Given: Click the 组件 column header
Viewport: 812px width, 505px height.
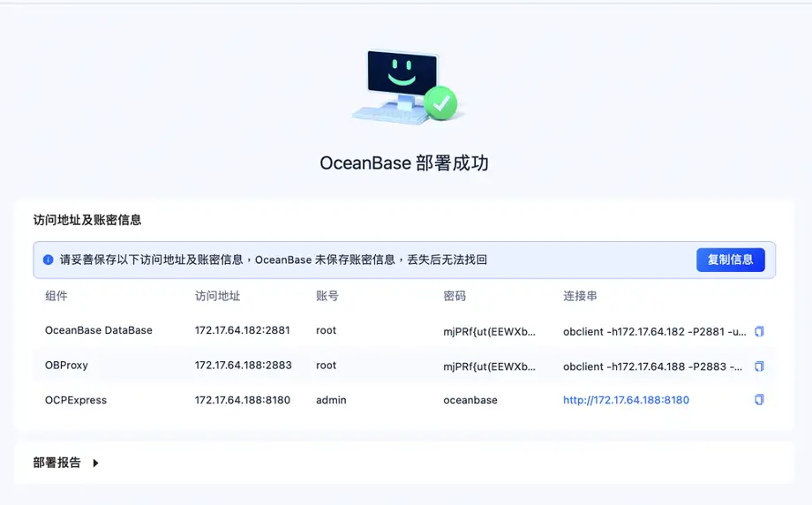Looking at the screenshot, I should pyautogui.click(x=56, y=296).
